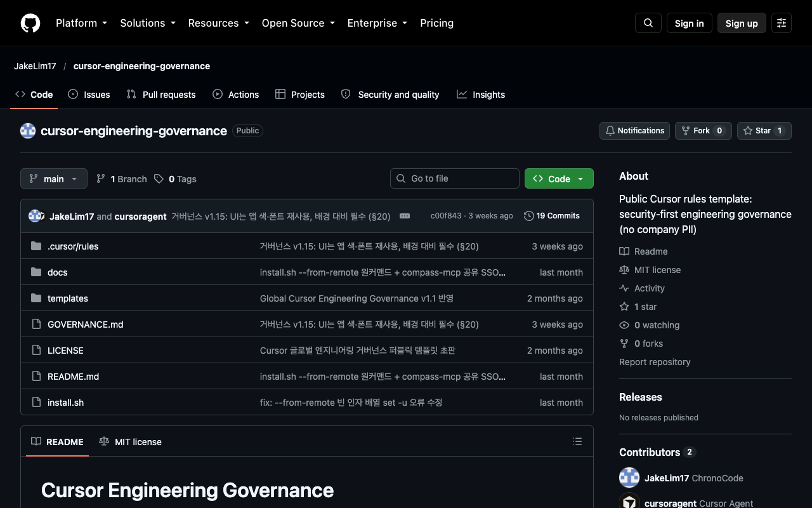Expand the Platform menu
The image size is (812, 508).
tap(81, 23)
